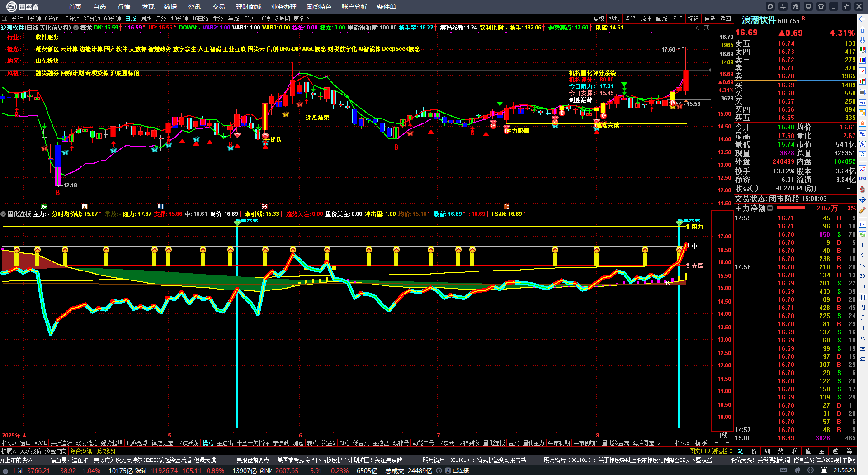
Task: Expand the 扩展∧ panel
Action: point(9,451)
